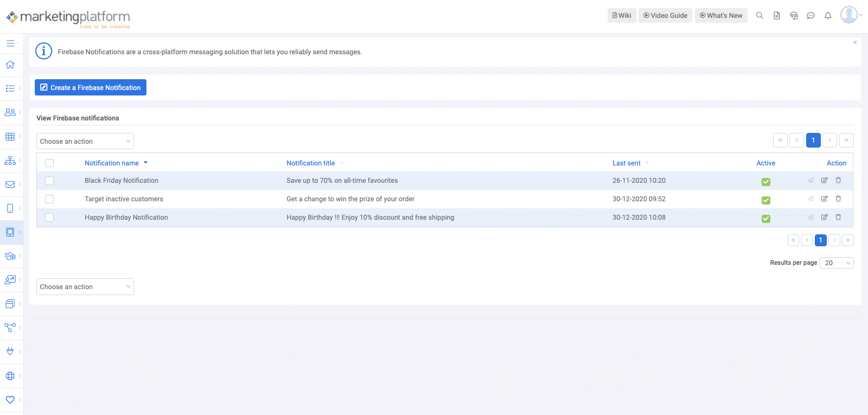Open the envelope email icon in sidebar
Screen dimensions: 868x415
tap(10, 184)
